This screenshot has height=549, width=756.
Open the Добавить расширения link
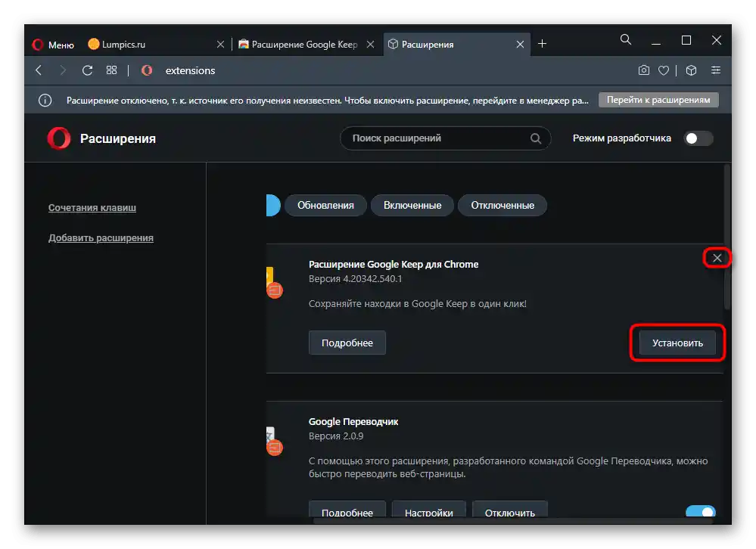[101, 238]
